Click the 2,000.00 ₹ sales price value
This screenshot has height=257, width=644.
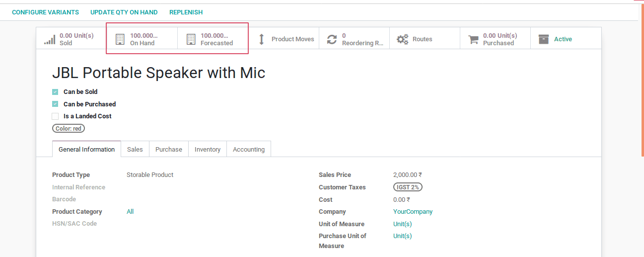[x=408, y=175]
